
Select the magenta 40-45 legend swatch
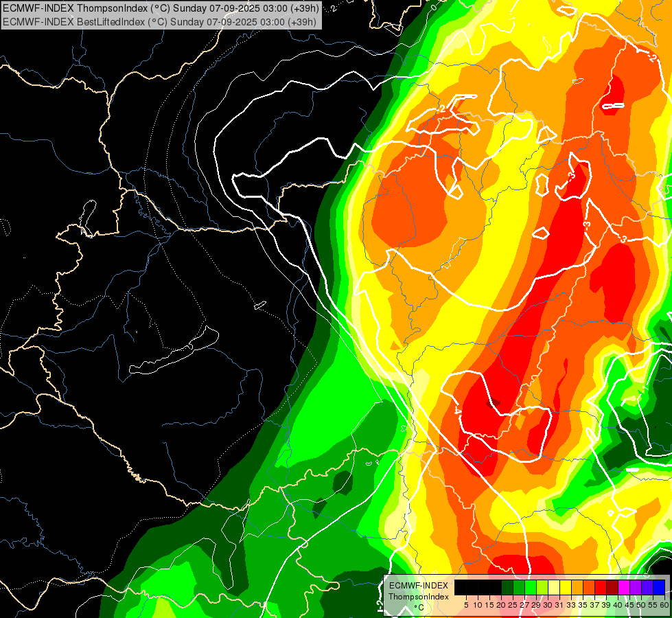[x=624, y=587]
